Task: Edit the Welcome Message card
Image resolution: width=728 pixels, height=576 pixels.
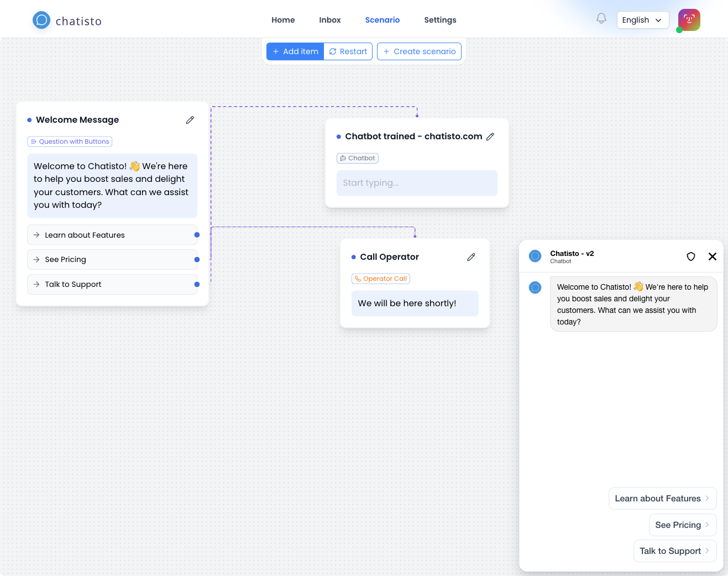Action: (x=190, y=120)
